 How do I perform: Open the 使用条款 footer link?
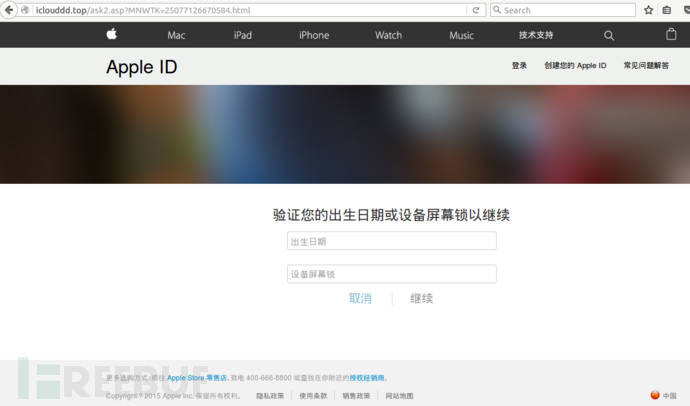[x=313, y=396]
